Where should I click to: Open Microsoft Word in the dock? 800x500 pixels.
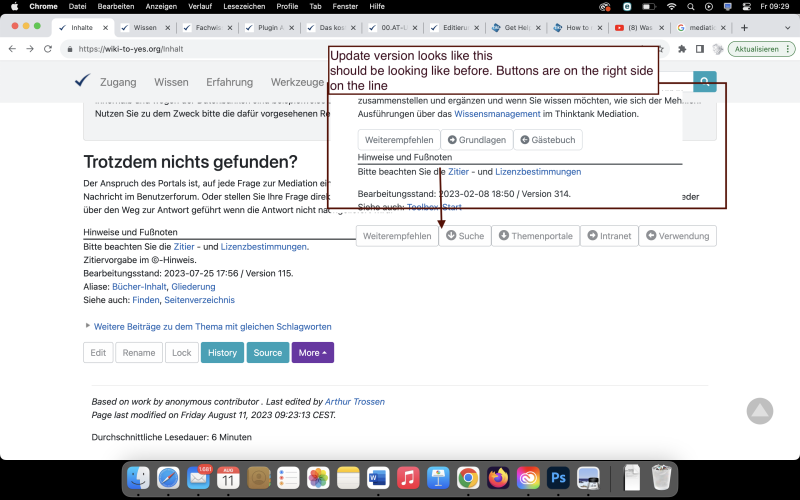[x=378, y=478]
